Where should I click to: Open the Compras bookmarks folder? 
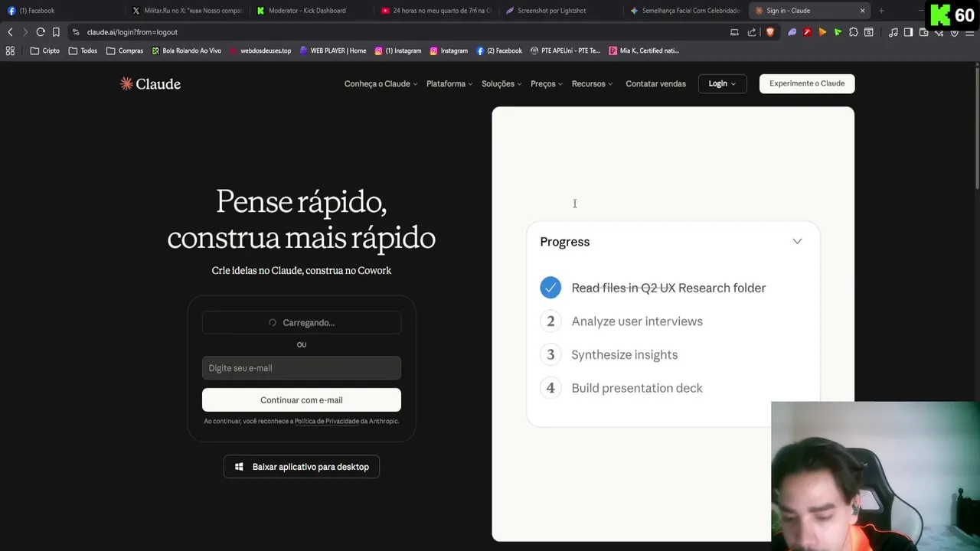pyautogui.click(x=125, y=51)
